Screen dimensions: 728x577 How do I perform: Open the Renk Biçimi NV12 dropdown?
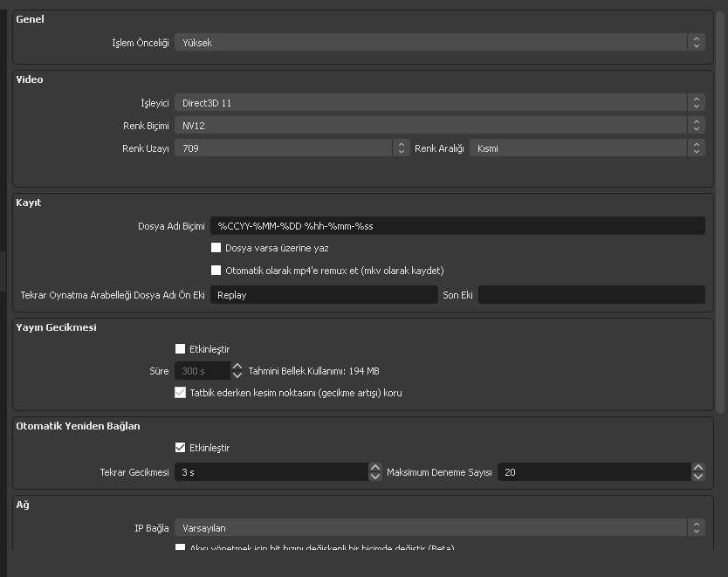(439, 126)
